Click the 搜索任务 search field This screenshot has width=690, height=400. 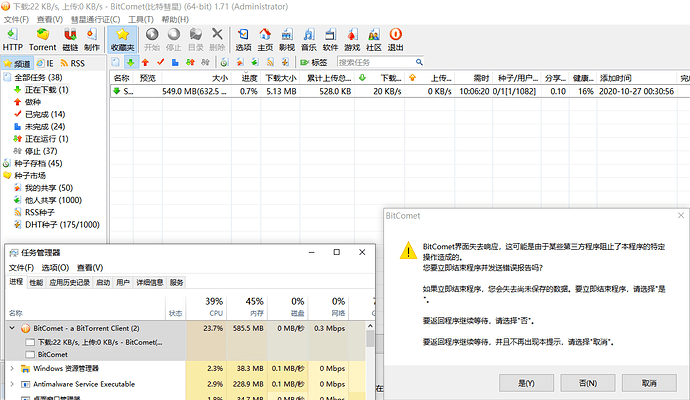375,62
